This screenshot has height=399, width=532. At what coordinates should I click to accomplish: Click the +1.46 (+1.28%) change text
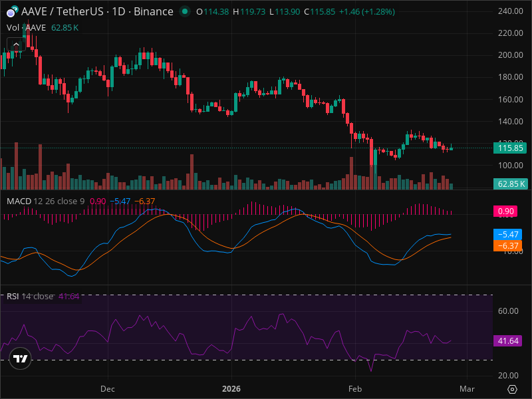367,12
